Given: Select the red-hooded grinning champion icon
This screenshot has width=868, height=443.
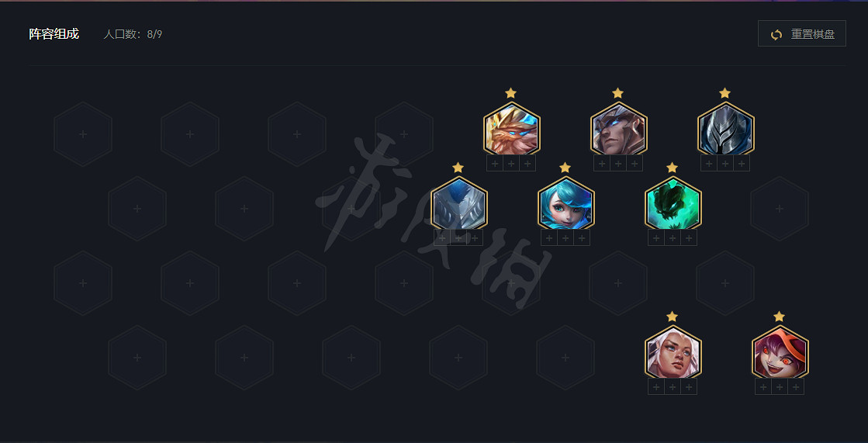Looking at the screenshot, I should point(780,353).
